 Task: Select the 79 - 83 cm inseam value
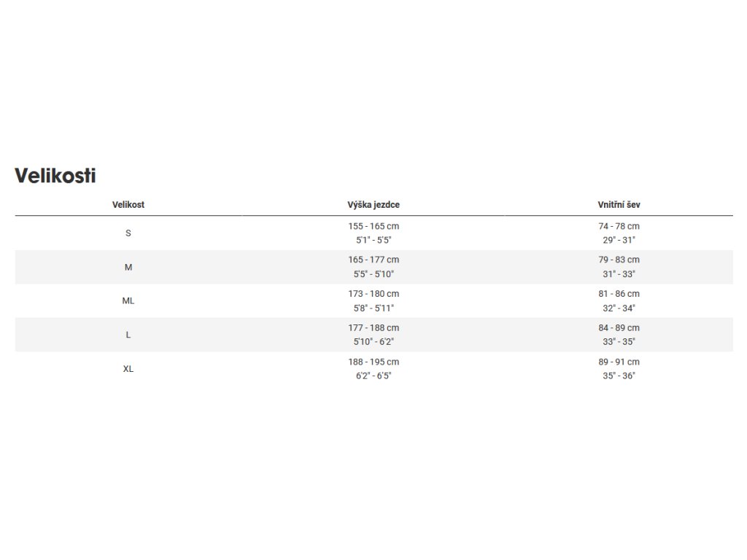click(x=619, y=260)
